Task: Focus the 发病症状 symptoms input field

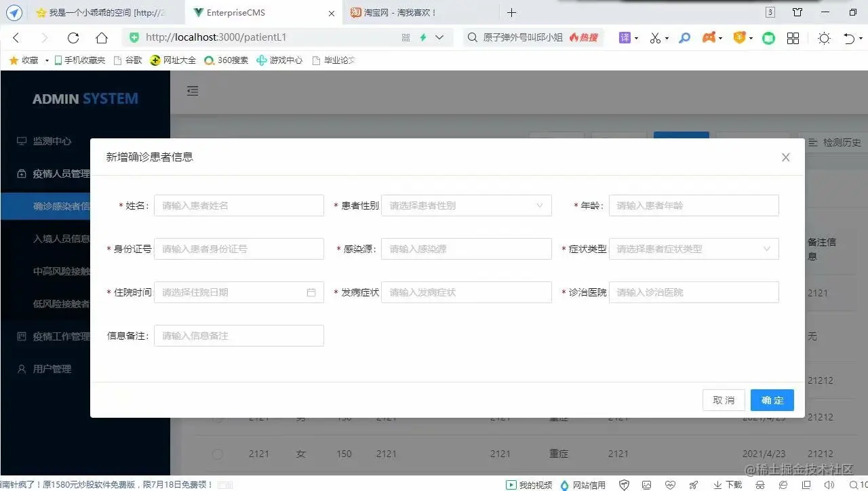Action: 466,292
